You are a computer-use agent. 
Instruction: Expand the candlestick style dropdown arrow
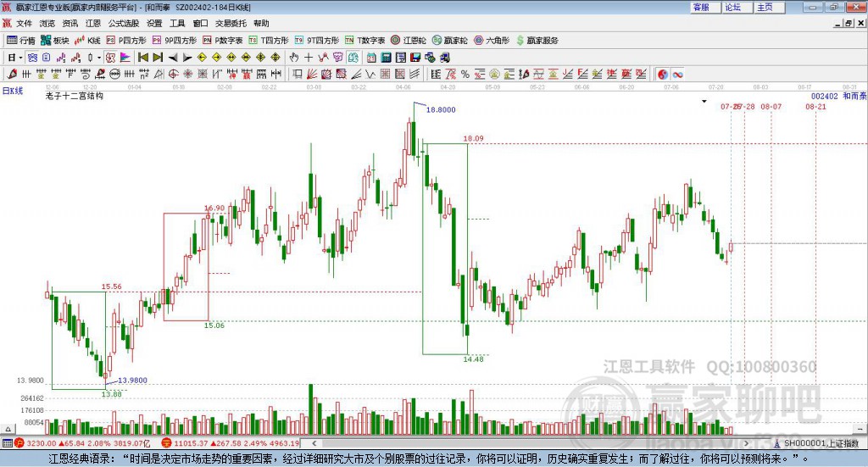(x=99, y=58)
